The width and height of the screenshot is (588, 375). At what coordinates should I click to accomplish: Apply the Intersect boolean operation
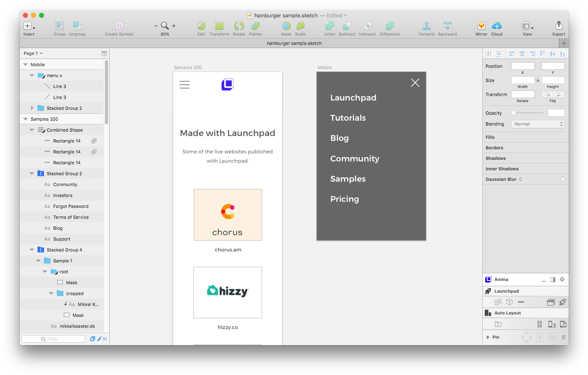tap(367, 26)
